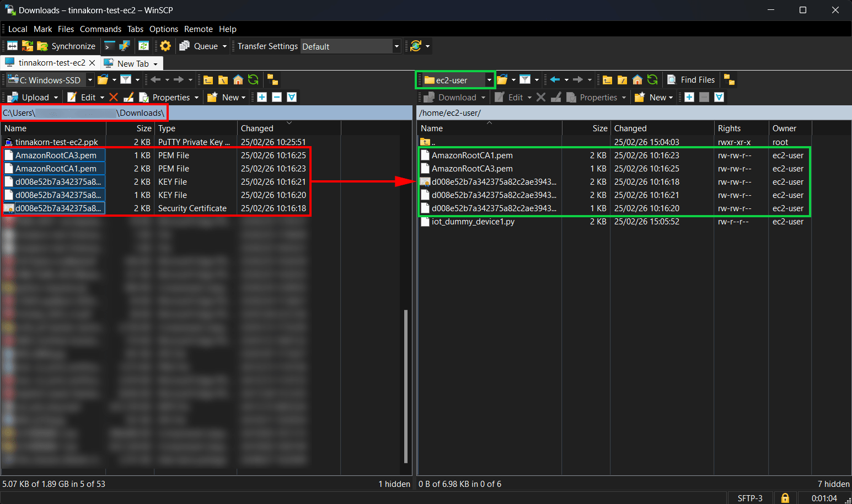Viewport: 852px width, 504px height.
Task: Select tinnakorn-test-ec2.ppk in local panel
Action: tap(56, 142)
